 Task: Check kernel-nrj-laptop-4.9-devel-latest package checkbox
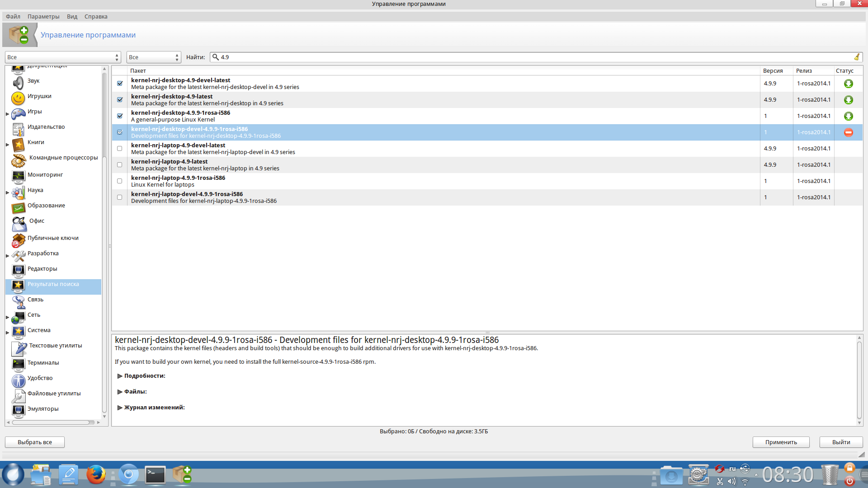120,149
